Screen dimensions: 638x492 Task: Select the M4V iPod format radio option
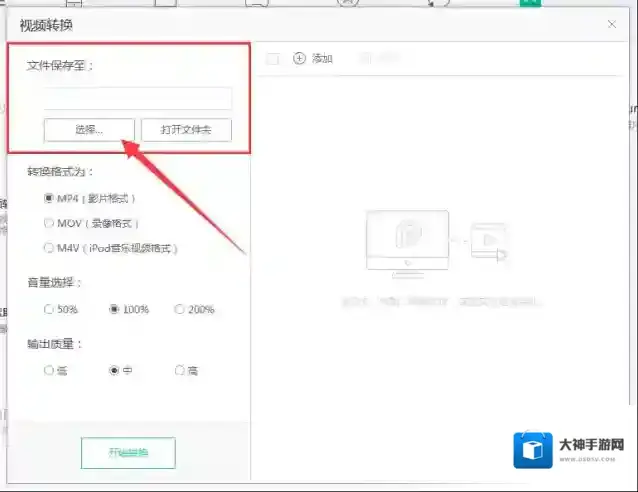(x=49, y=248)
